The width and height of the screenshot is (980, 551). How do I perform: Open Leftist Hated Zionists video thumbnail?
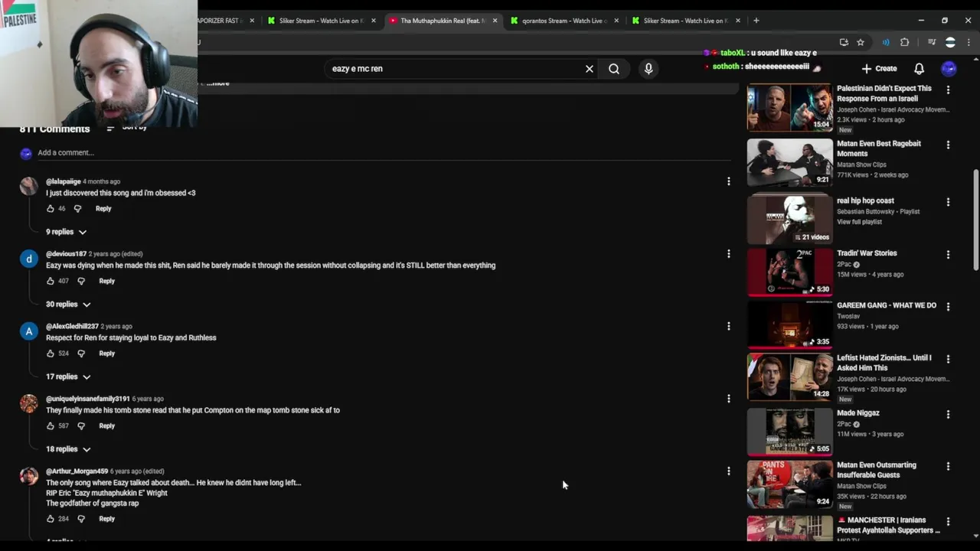point(790,377)
